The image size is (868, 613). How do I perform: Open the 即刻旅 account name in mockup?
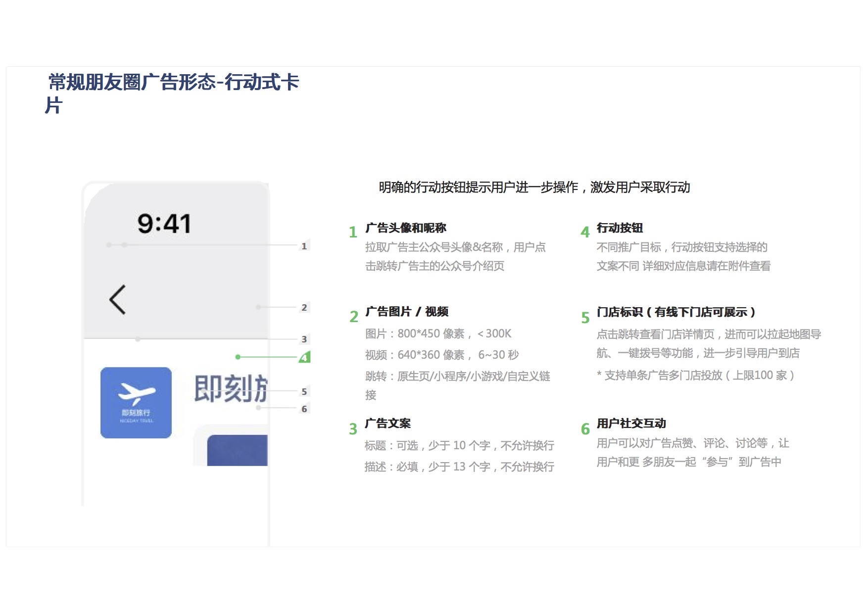coord(231,389)
